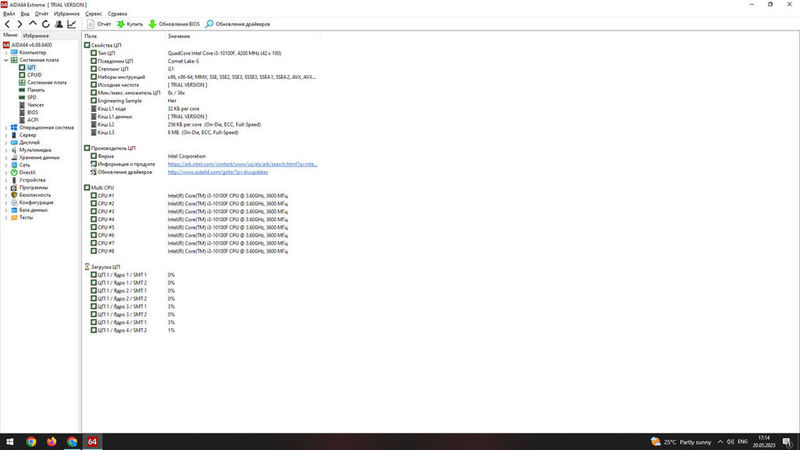Expand the Операционная система node arrow
This screenshot has height=450, width=800.
6,128
